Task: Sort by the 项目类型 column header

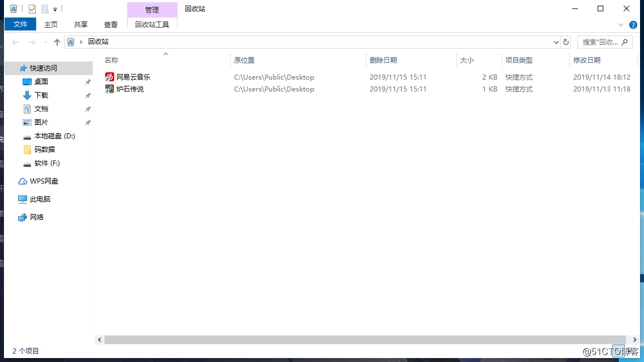Action: pyautogui.click(x=518, y=60)
